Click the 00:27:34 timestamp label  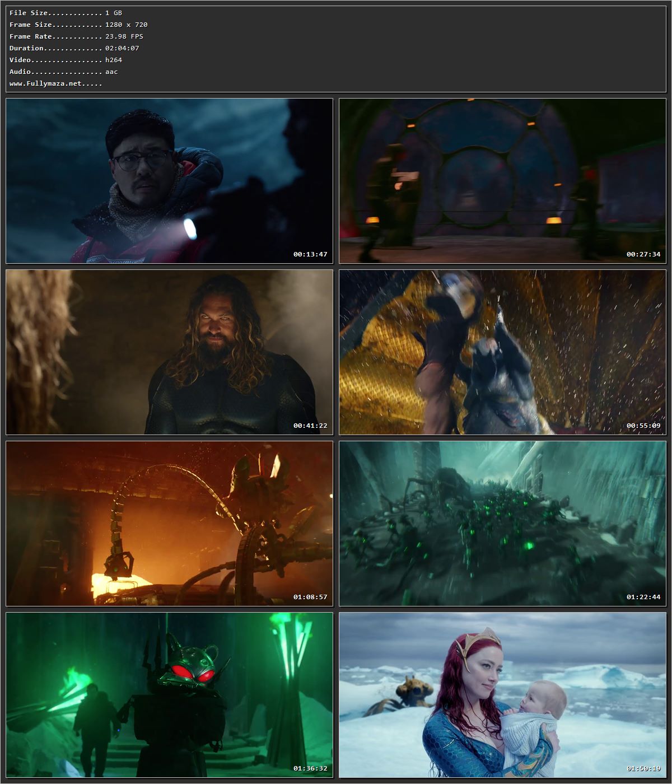point(643,254)
